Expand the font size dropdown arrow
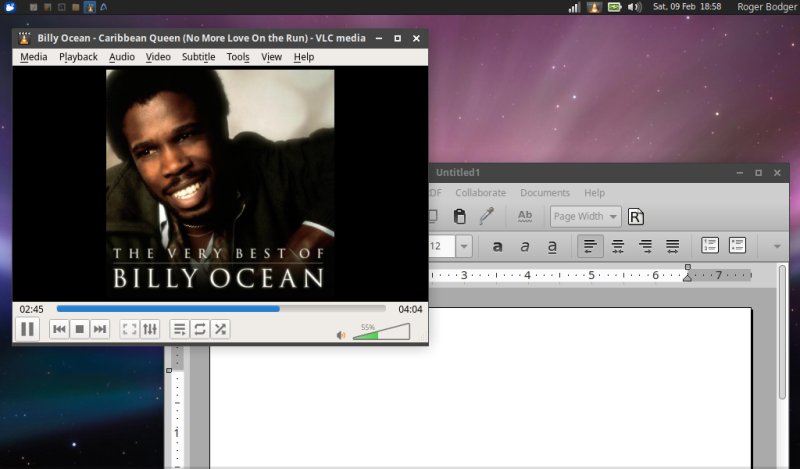 (x=464, y=246)
